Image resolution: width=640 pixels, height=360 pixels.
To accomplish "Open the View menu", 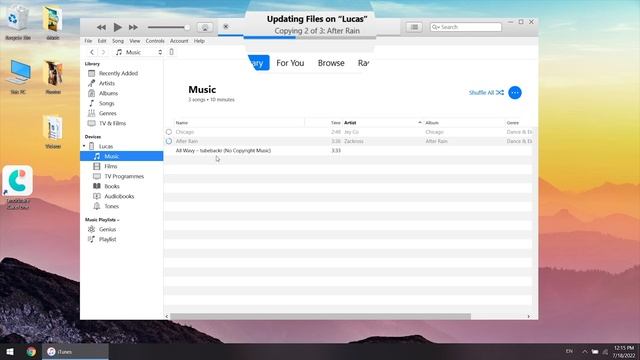I will [x=135, y=41].
